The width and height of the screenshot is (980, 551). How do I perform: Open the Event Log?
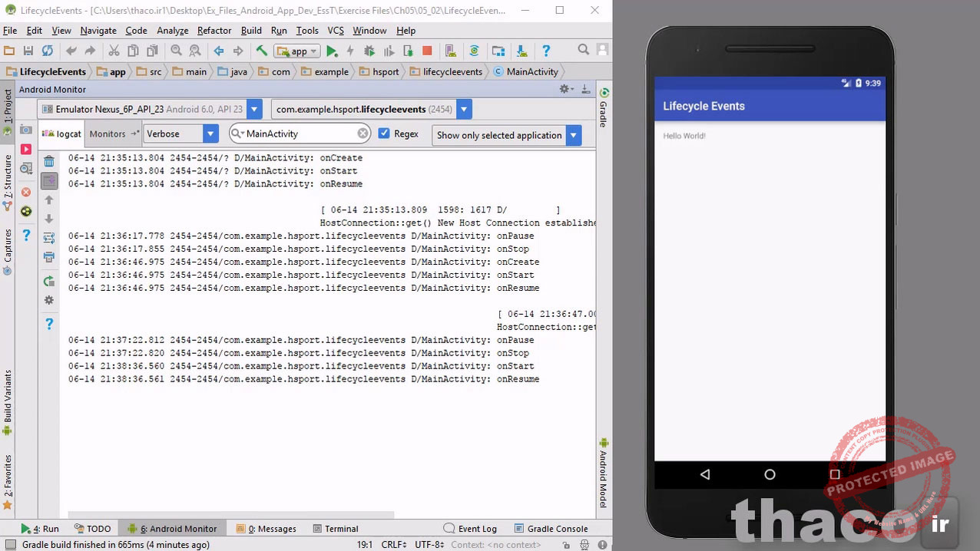[x=475, y=529]
